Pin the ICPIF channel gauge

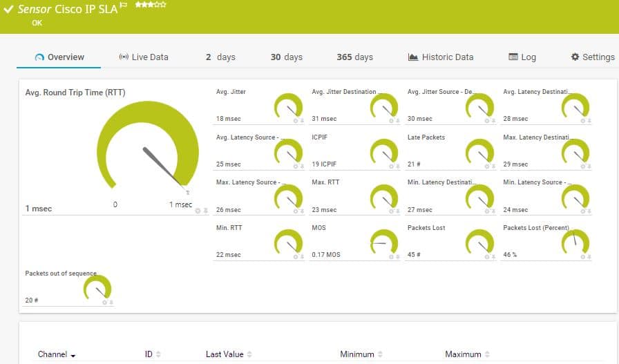point(398,166)
